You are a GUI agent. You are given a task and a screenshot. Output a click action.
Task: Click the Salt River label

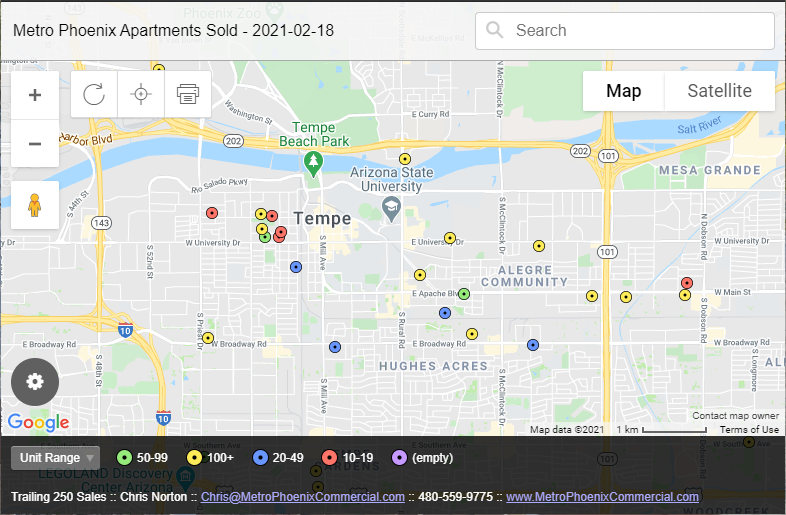pos(699,125)
